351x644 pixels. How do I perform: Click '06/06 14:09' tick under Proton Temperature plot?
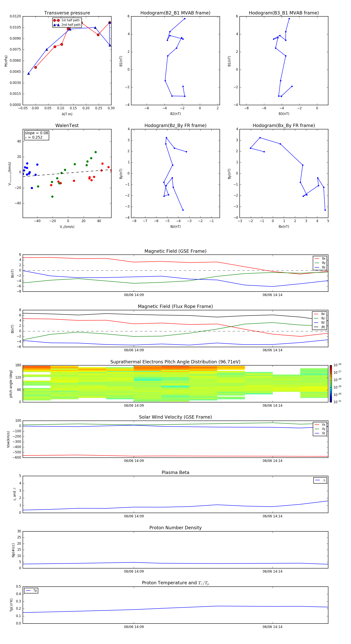(x=134, y=627)
